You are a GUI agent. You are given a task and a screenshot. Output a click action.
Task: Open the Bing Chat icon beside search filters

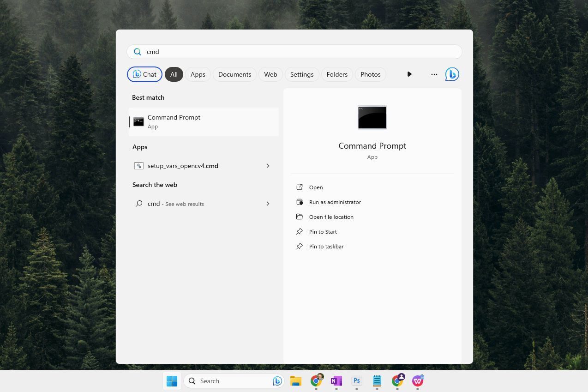coord(452,74)
